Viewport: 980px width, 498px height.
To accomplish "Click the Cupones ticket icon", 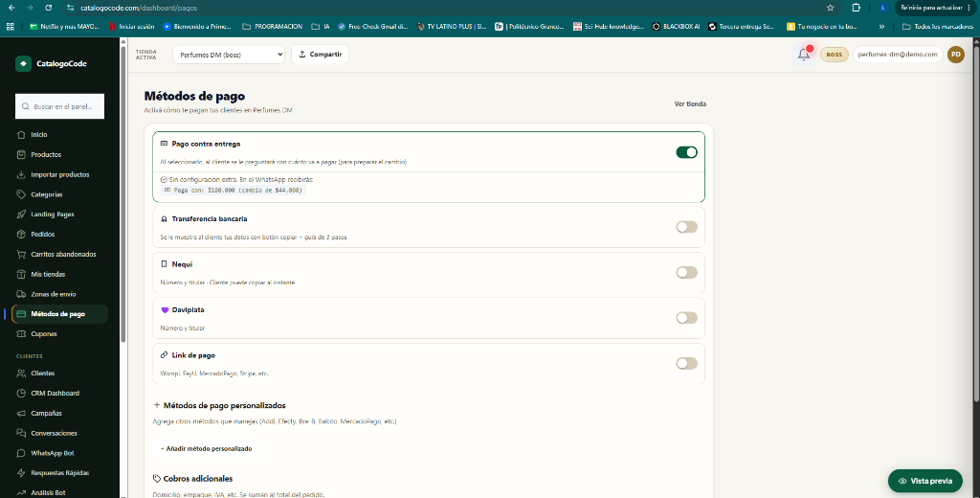I will pyautogui.click(x=21, y=334).
